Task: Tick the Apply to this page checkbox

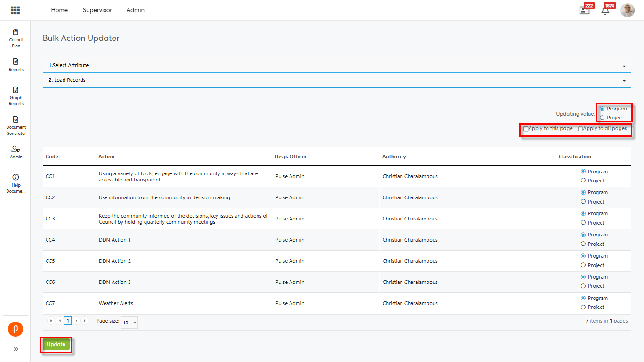Action: point(526,129)
